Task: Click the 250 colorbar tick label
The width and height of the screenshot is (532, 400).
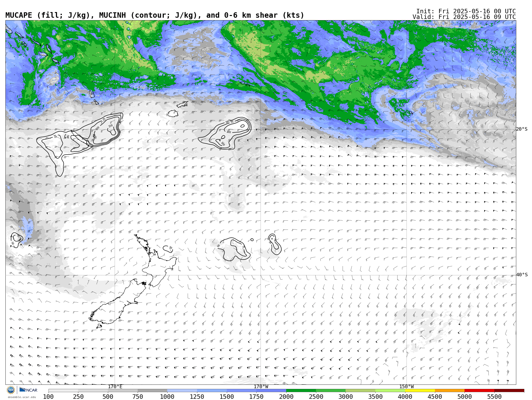Action: [x=78, y=397]
